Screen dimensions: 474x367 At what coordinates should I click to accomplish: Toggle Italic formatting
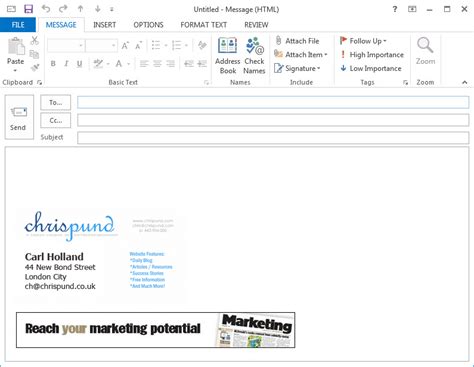[x=66, y=63]
